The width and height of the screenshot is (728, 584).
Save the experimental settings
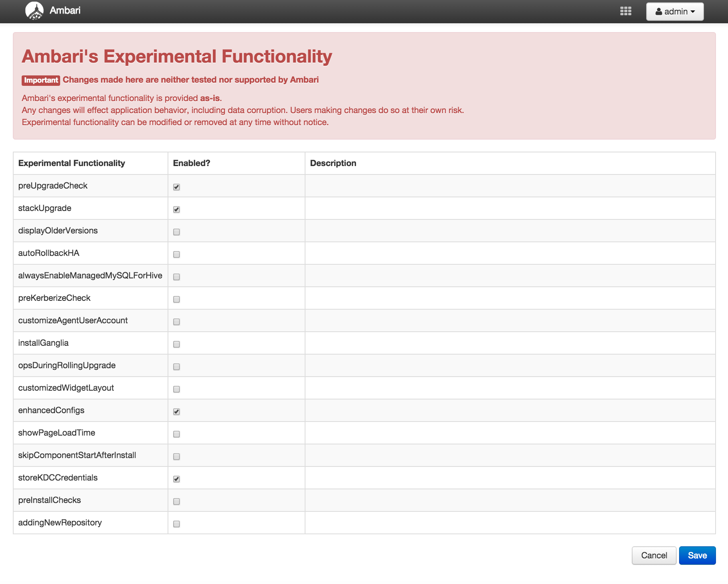click(697, 556)
